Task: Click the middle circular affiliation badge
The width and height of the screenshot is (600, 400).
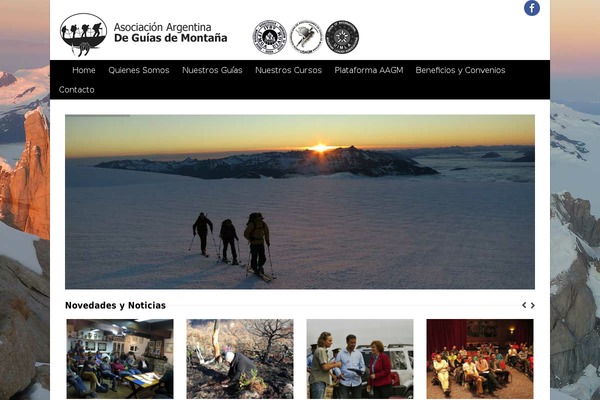Action: click(x=306, y=37)
